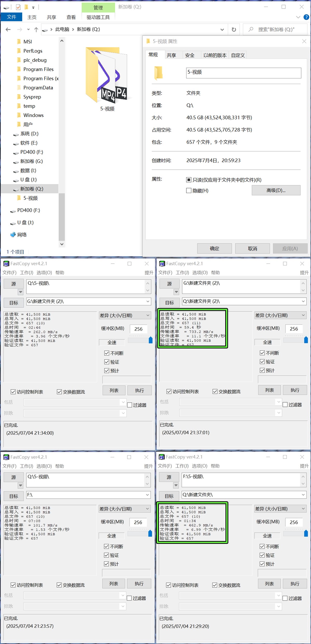Click the up-one-level arrow in Explorer
Image resolution: width=311 pixels, height=644 pixels.
[x=36, y=30]
